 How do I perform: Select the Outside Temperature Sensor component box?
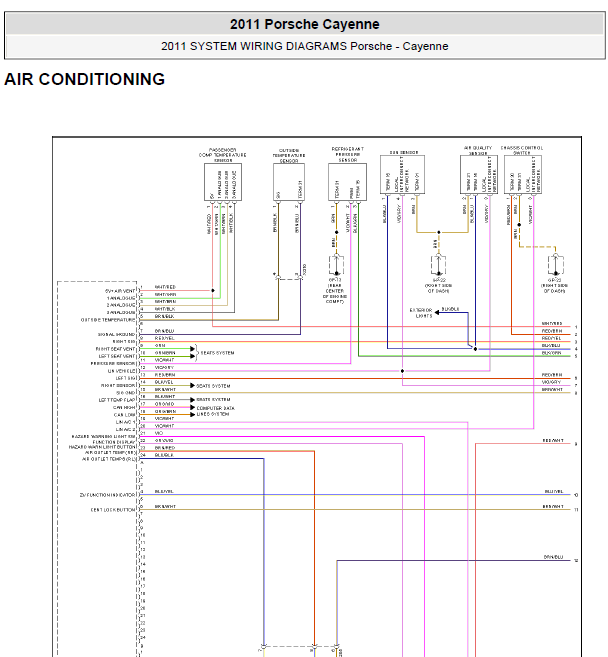coord(289,182)
